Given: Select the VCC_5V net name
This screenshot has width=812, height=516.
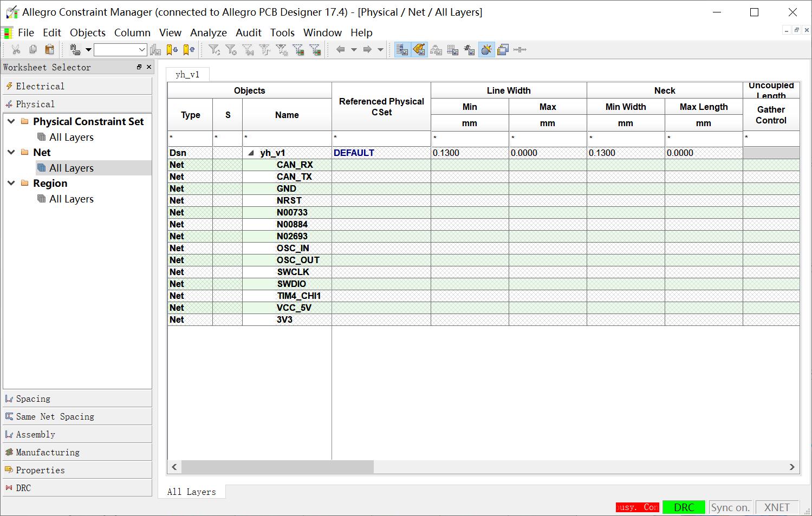Looking at the screenshot, I should pyautogui.click(x=294, y=308).
